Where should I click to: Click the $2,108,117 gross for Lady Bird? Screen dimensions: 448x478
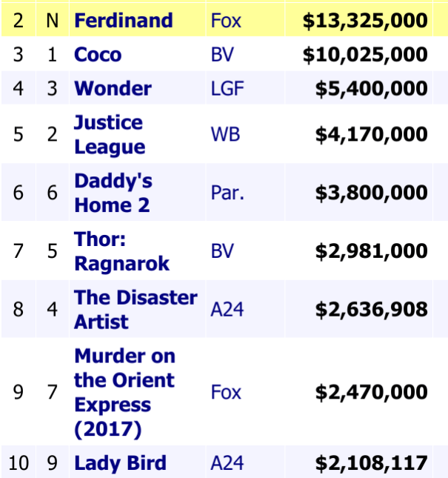click(371, 464)
